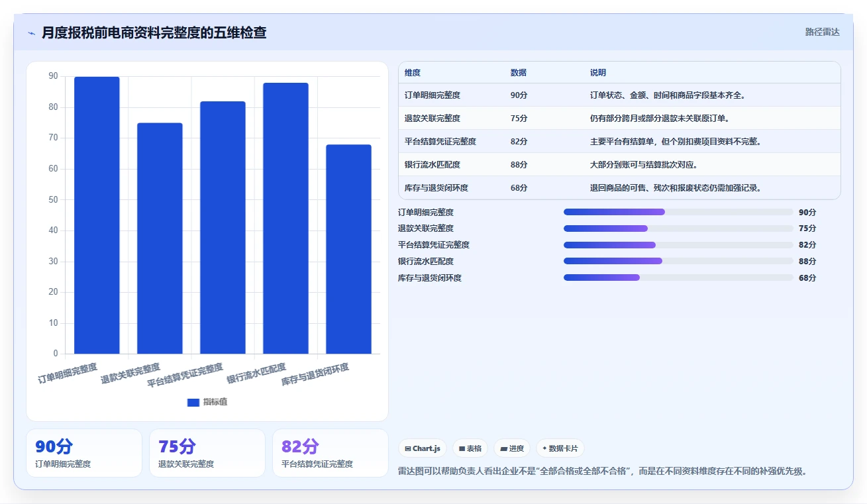Click the 表格 tag chip
The width and height of the screenshot is (867, 504).
click(470, 448)
